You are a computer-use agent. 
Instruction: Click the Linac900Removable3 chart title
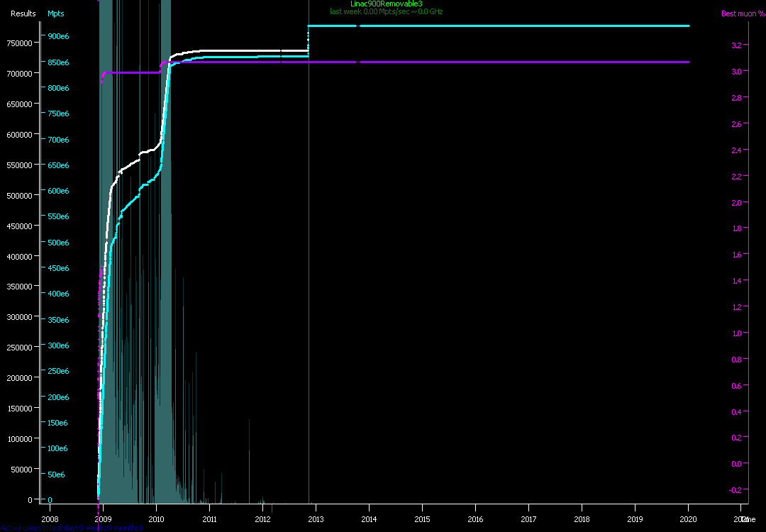386,4
